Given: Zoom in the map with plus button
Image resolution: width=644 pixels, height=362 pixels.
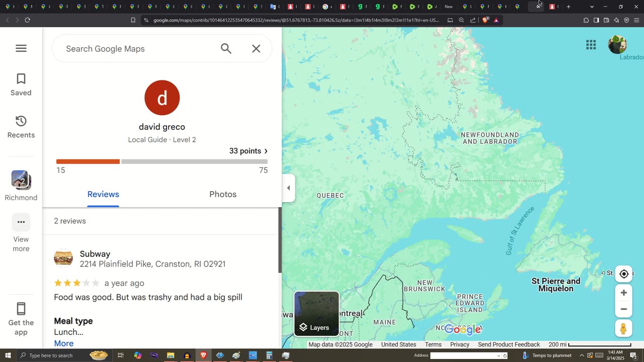Looking at the screenshot, I should point(624,293).
